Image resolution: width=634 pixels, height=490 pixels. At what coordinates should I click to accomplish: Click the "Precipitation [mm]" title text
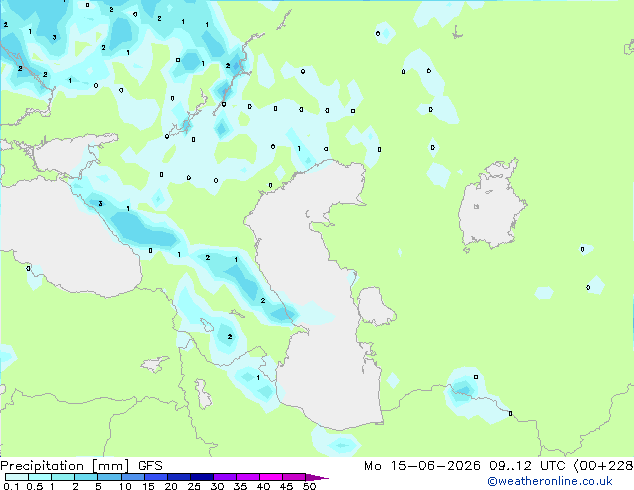65,466
